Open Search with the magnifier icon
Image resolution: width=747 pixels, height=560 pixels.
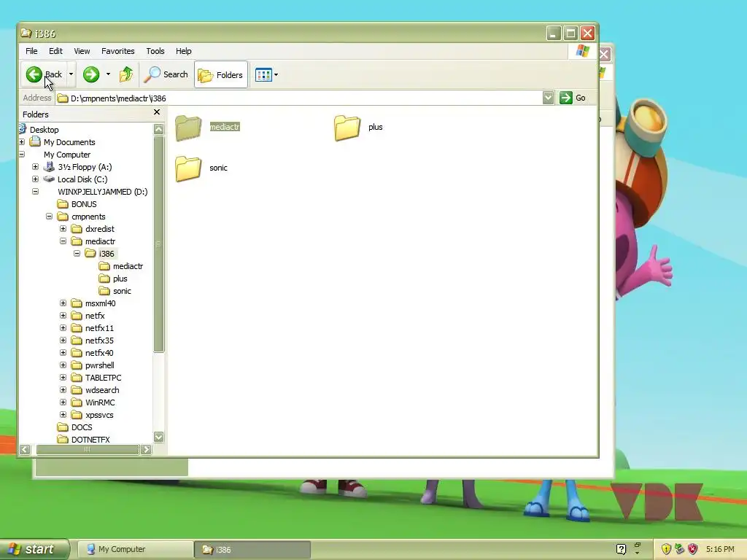click(152, 74)
